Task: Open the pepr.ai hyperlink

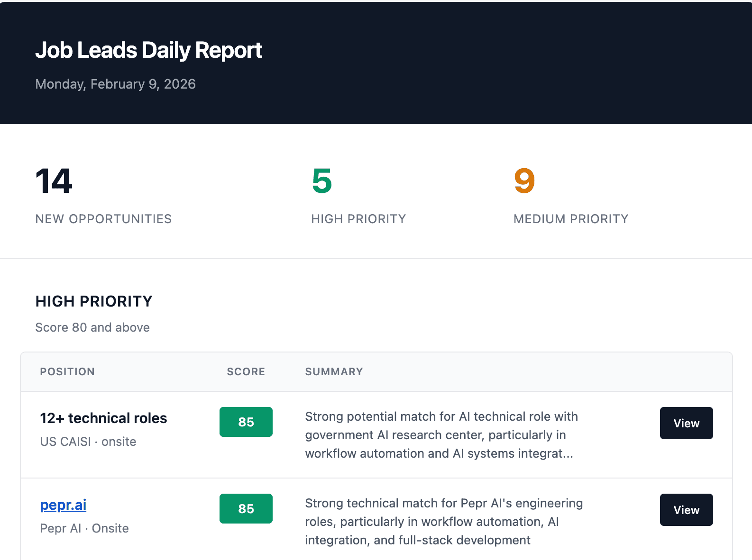Action: click(x=63, y=505)
